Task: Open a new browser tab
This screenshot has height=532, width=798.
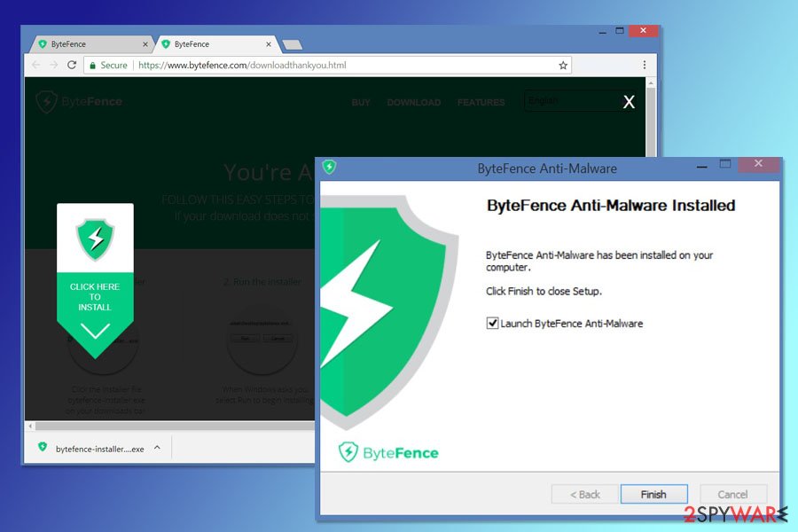Action: 293,45
